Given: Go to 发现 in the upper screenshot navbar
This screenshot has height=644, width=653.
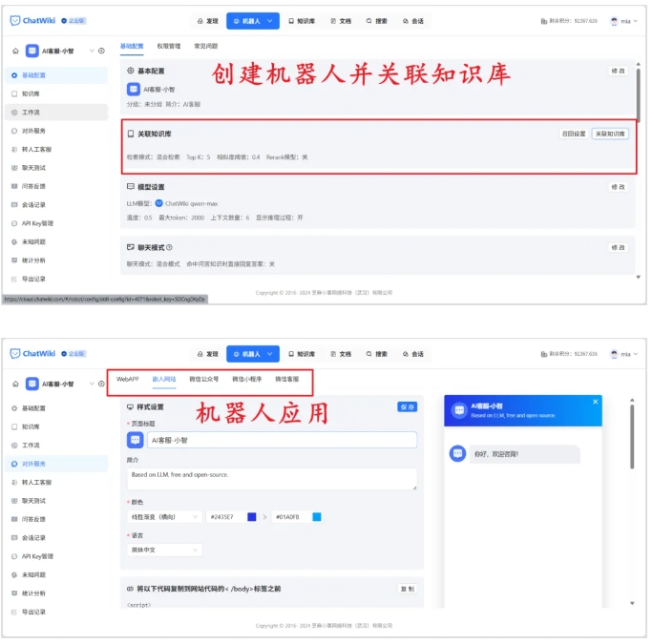Looking at the screenshot, I should tap(207, 21).
